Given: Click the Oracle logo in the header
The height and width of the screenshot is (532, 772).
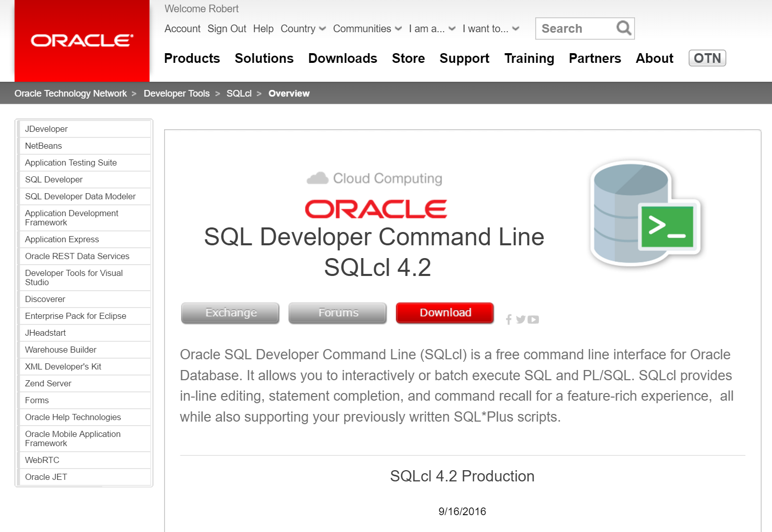Looking at the screenshot, I should [x=82, y=40].
